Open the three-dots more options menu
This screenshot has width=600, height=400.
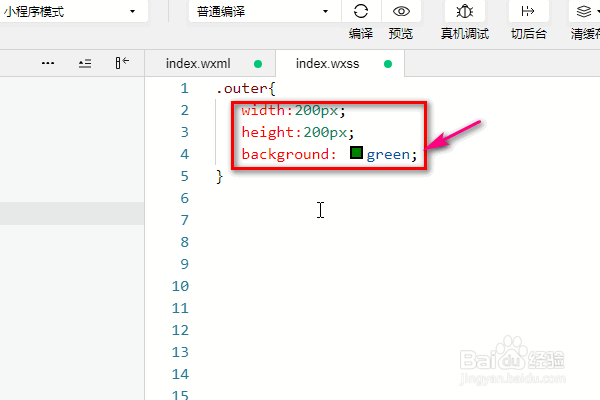pos(48,63)
